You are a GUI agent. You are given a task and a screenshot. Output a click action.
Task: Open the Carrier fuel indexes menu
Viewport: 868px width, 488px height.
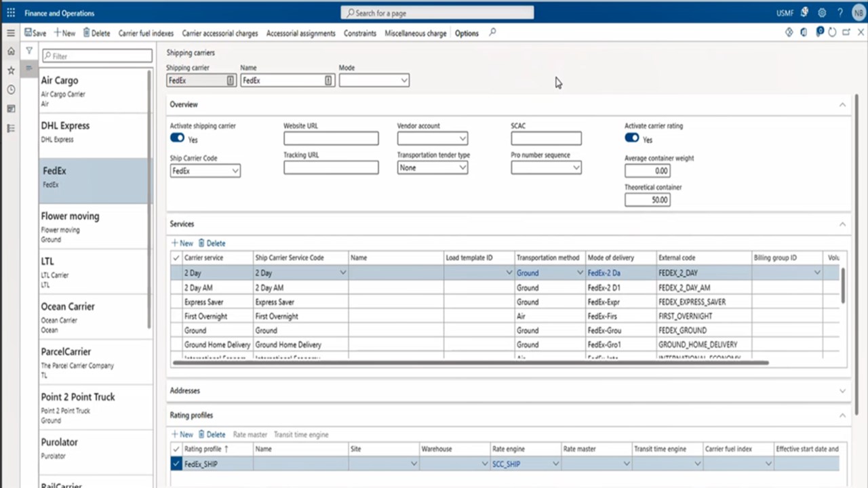(x=146, y=33)
